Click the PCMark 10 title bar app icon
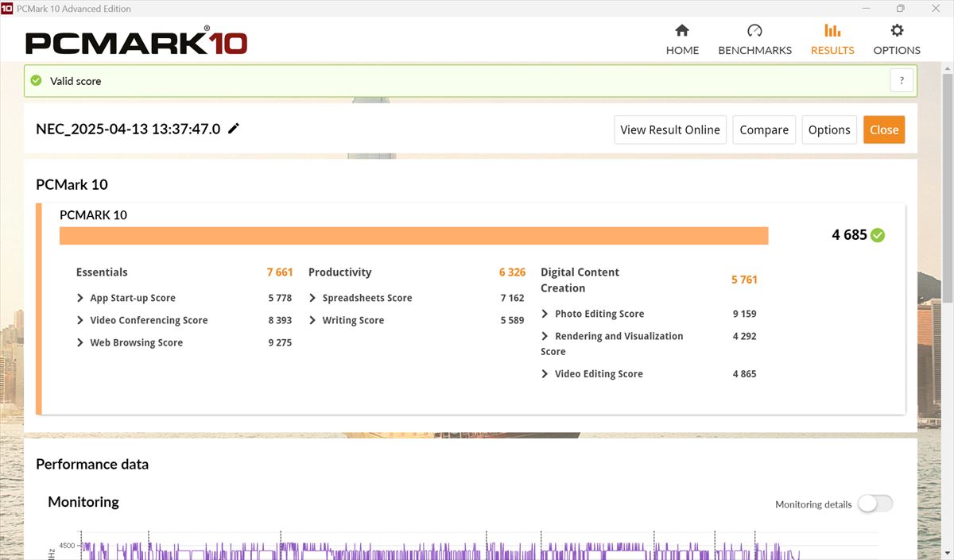Image resolution: width=954 pixels, height=560 pixels. (7, 8)
